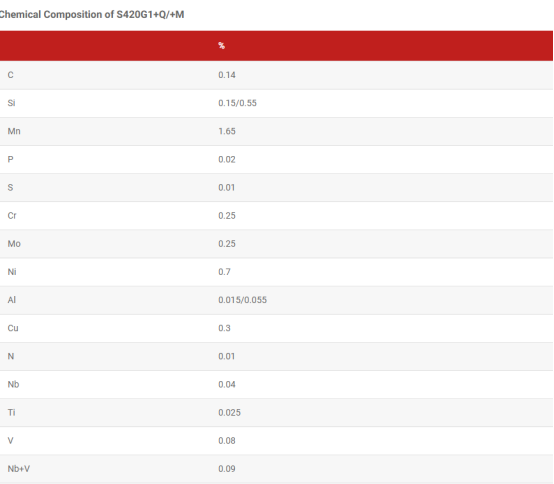Select the V row label
554x484 pixels.
pyautogui.click(x=11, y=441)
